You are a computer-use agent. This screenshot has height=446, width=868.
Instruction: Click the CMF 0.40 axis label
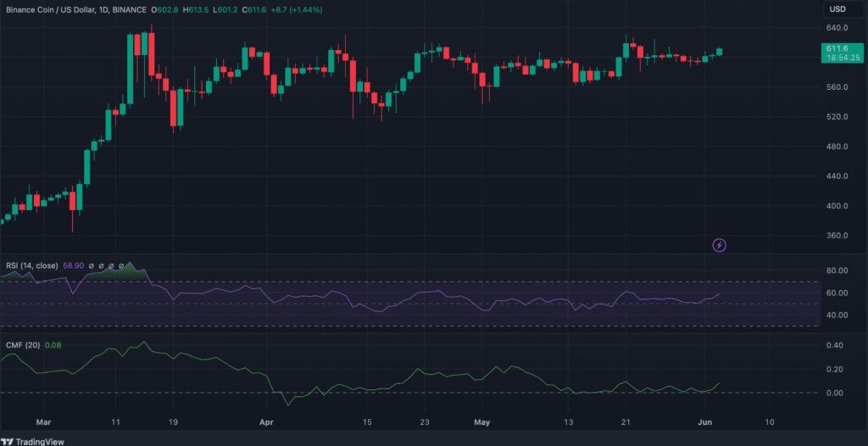coord(835,345)
